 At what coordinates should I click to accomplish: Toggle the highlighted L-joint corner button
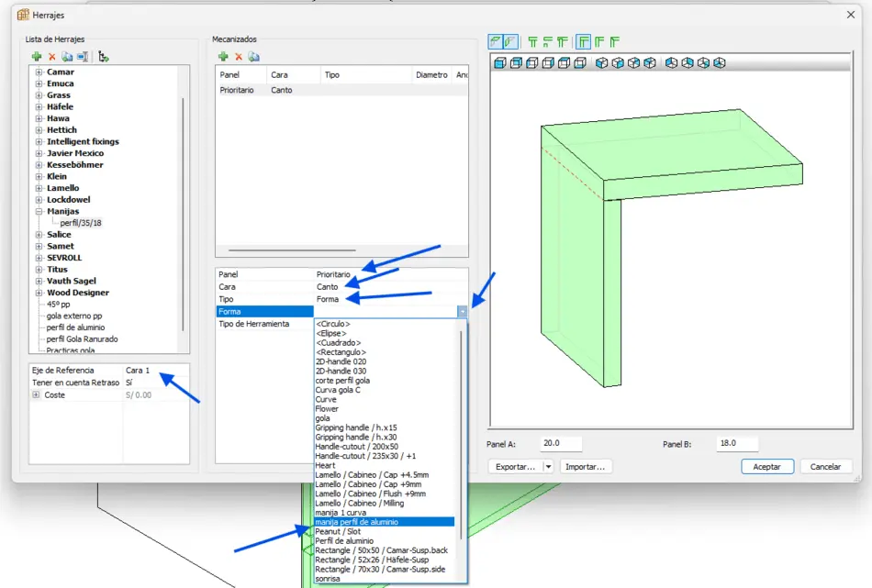(583, 42)
